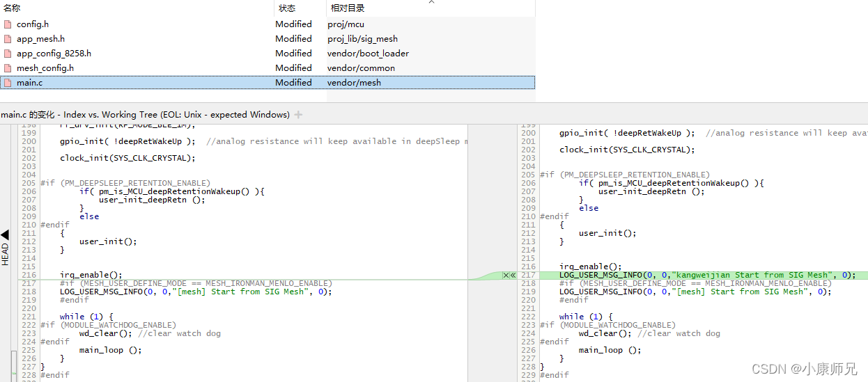Select app_config_8258.h in the file list
Viewport: 868px width, 382px height.
pyautogui.click(x=54, y=54)
